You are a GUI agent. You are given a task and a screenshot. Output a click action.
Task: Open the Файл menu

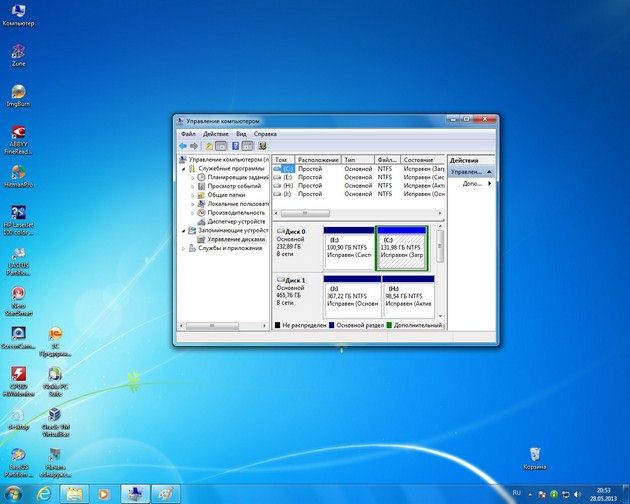[188, 134]
